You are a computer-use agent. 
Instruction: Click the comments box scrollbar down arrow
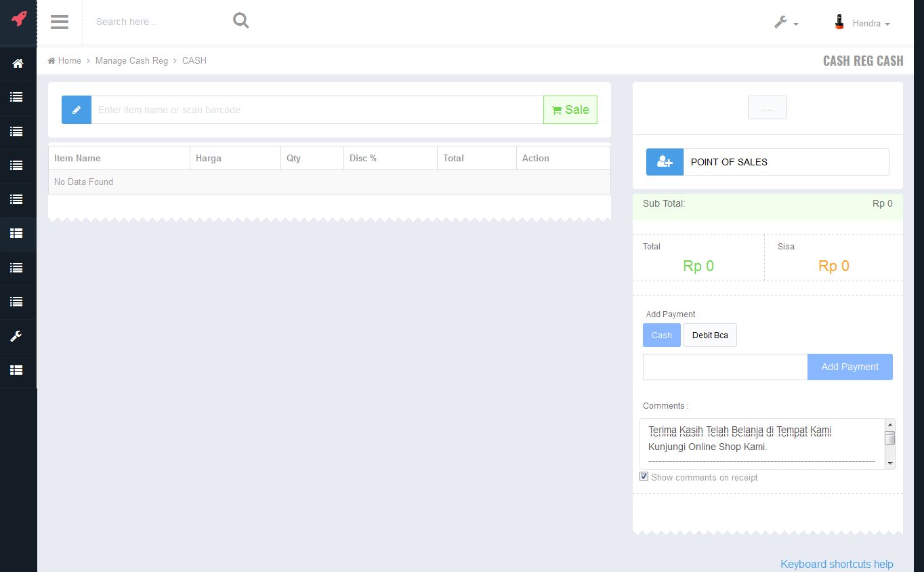[x=890, y=463]
